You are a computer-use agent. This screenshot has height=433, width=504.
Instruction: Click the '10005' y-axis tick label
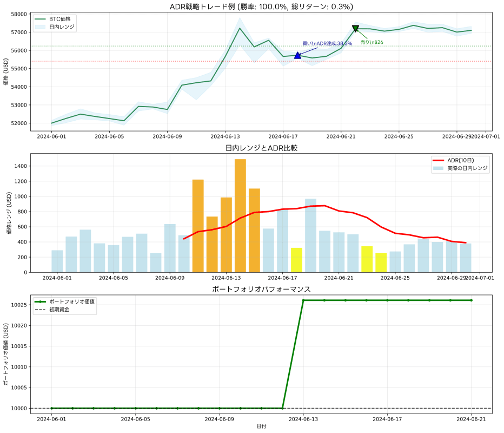[19, 388]
